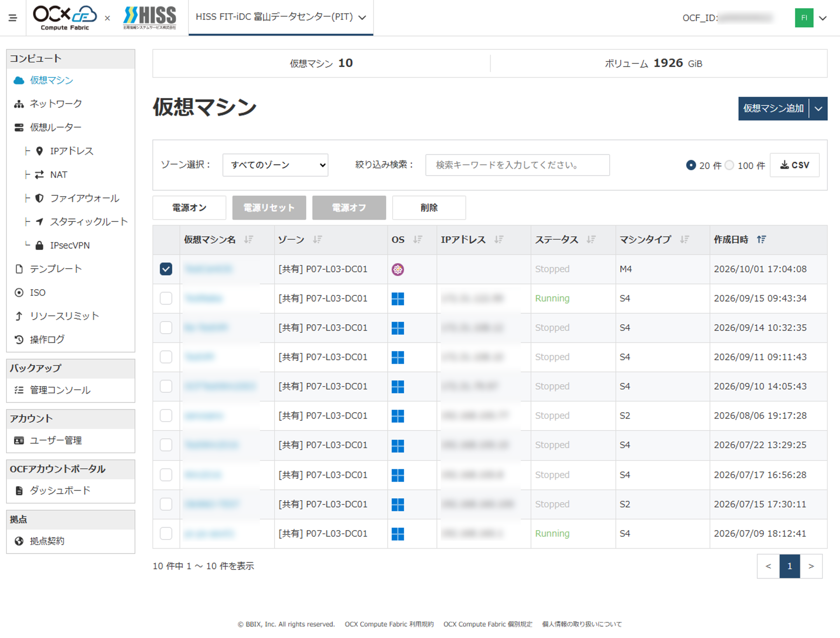The width and height of the screenshot is (840, 638).
Task: Open OCX Compute Fabric 利用規約 footer link
Action: [x=389, y=624]
